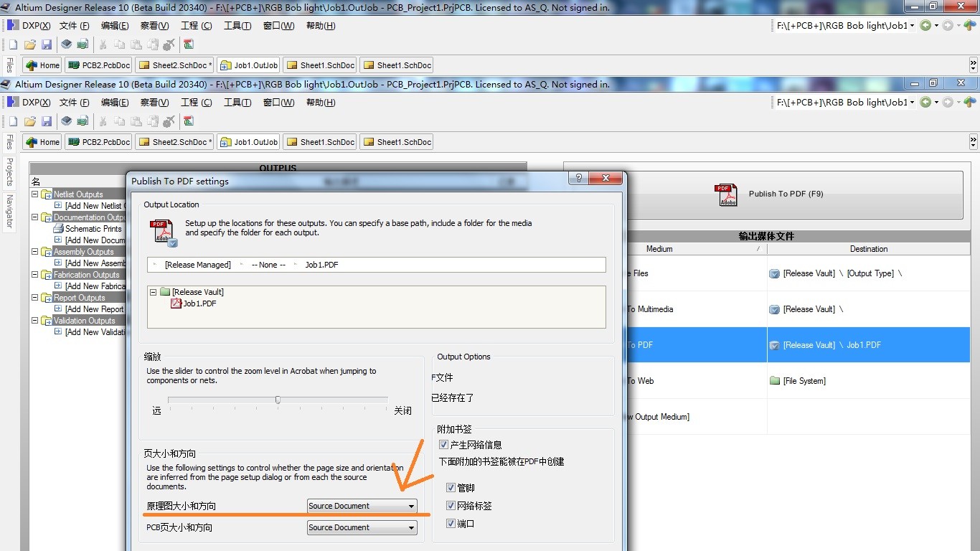Click the Destination column header
Viewport: 980px width, 551px height.
tap(869, 249)
